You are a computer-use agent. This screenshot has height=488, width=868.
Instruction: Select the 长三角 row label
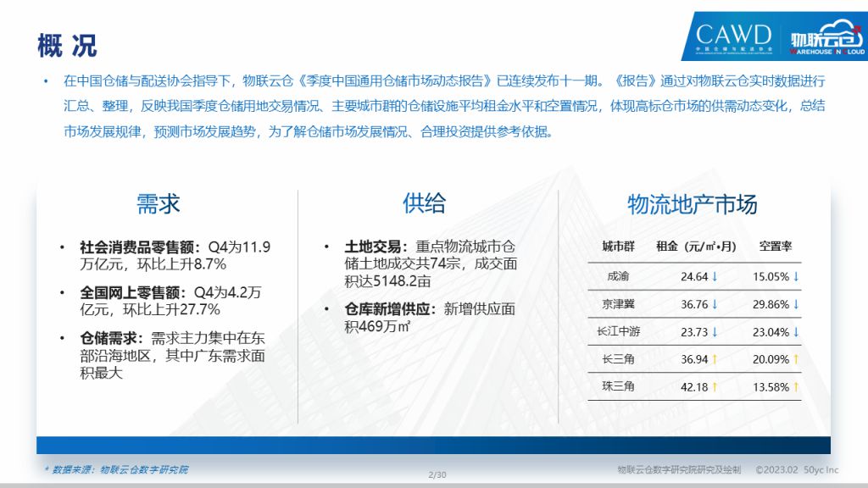click(618, 359)
